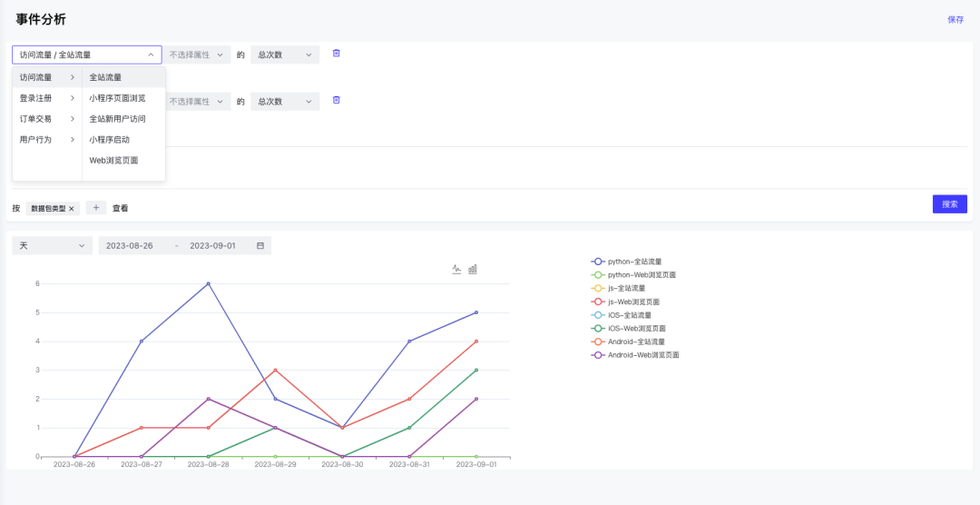Screen dimensions: 980x505
Task: Open the calendar icon in date range
Action: (x=260, y=246)
